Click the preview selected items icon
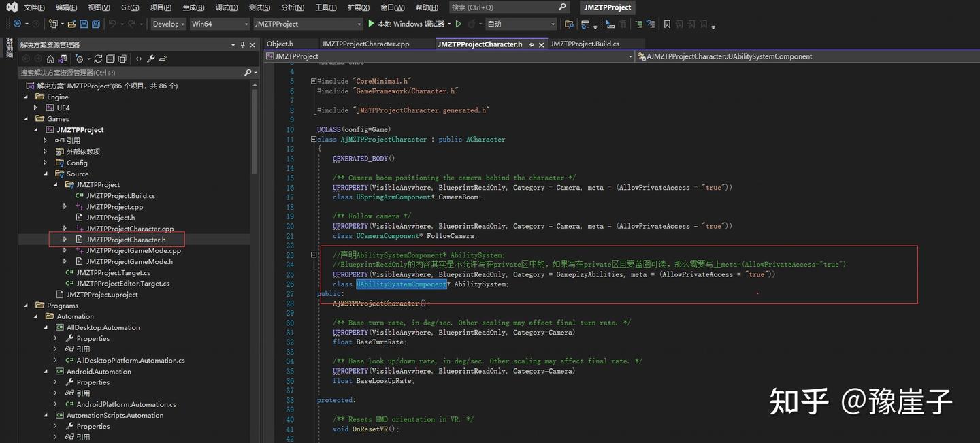 point(163,59)
